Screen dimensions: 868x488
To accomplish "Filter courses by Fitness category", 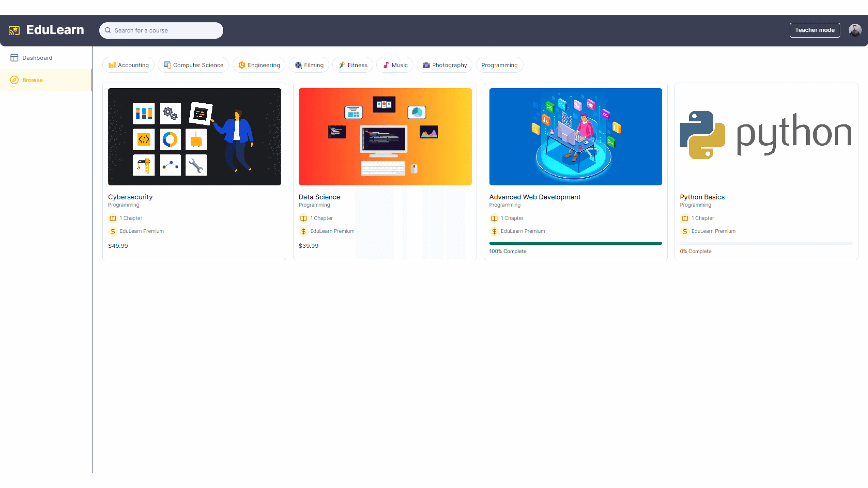I will (x=353, y=65).
